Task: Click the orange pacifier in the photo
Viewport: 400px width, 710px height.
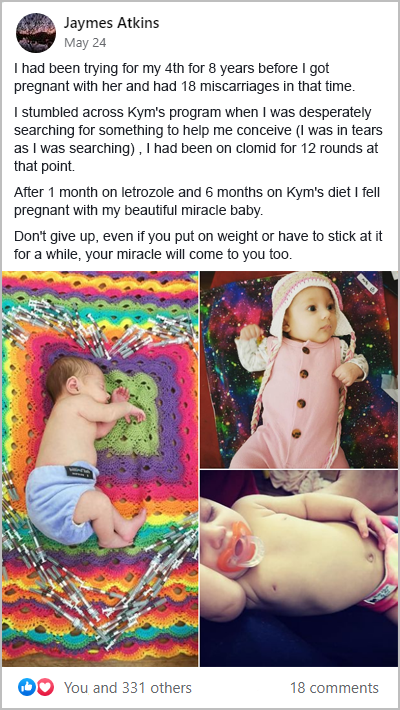Action: [238, 546]
